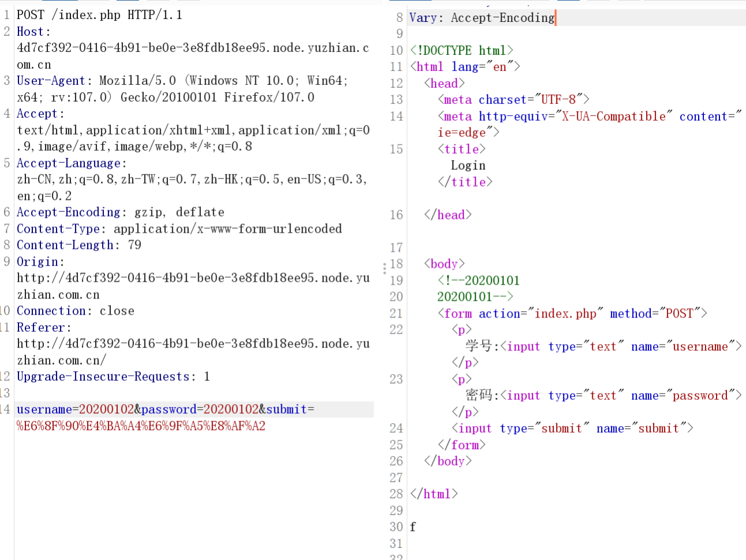Click the lone "f" on line 30
This screenshot has height=560, width=746.
413,527
